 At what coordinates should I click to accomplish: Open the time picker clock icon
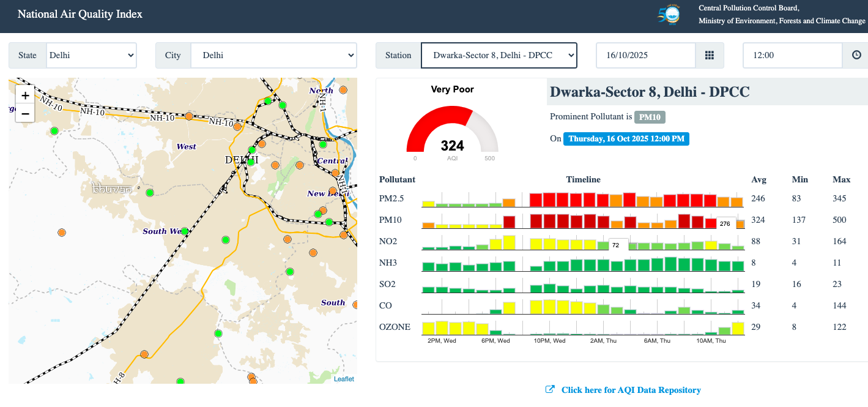click(x=856, y=55)
